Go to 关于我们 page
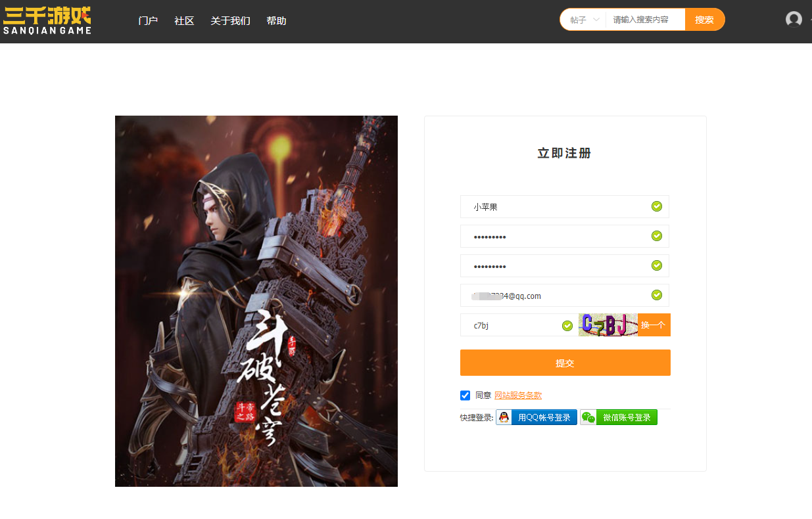 [x=230, y=21]
